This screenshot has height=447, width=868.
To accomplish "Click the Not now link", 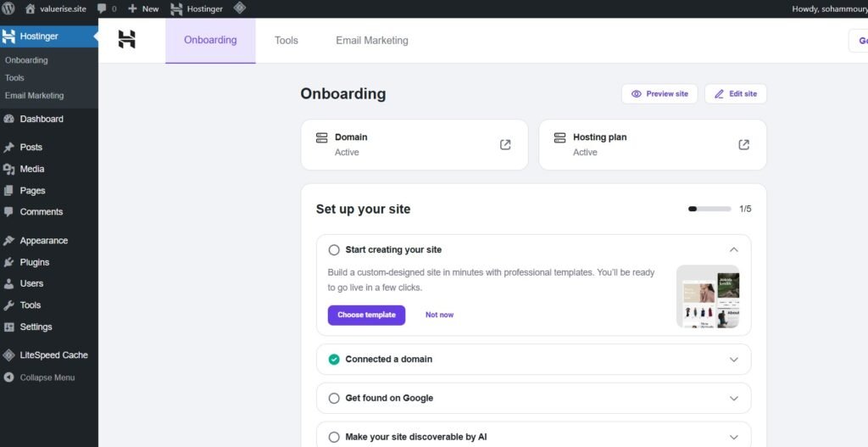I will tap(439, 315).
